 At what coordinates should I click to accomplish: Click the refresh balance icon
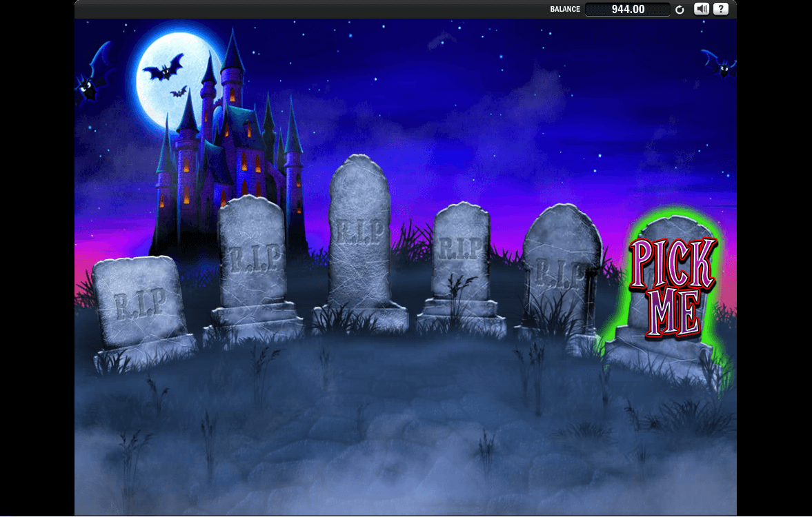(x=680, y=10)
